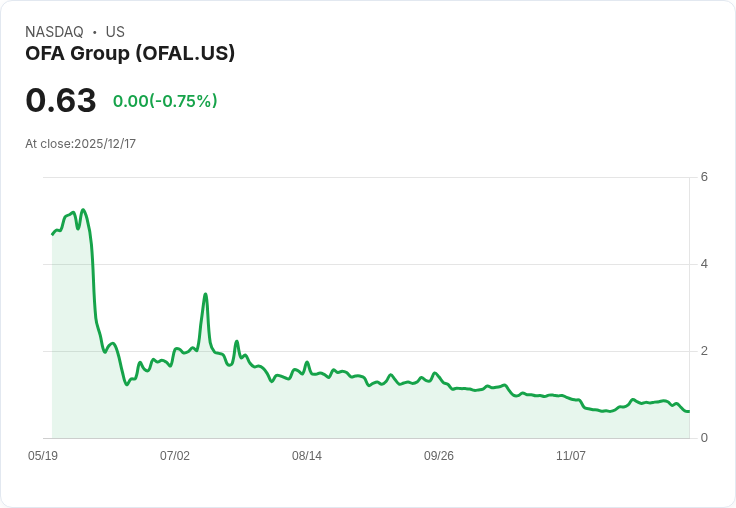Click the NASDAQ exchange label

(54, 32)
